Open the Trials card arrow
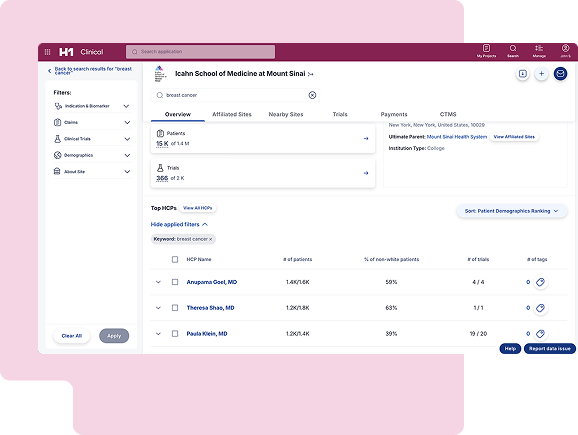Image resolution: width=578 pixels, height=435 pixels. 366,173
